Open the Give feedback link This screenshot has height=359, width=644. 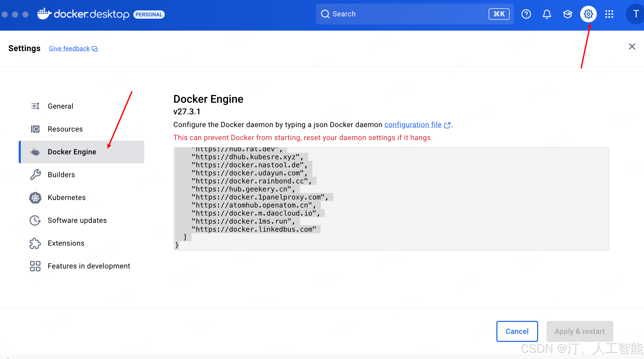point(69,49)
